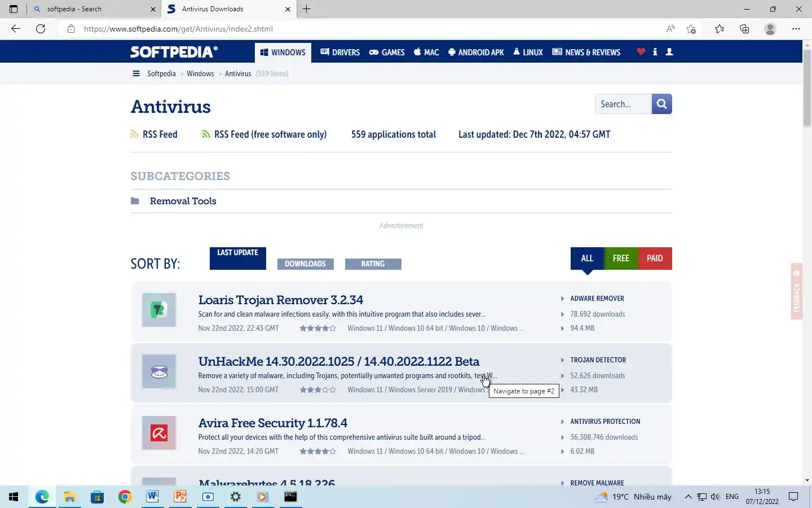Open Google Chrome from the taskbar
Image resolution: width=812 pixels, height=508 pixels.
(x=125, y=497)
